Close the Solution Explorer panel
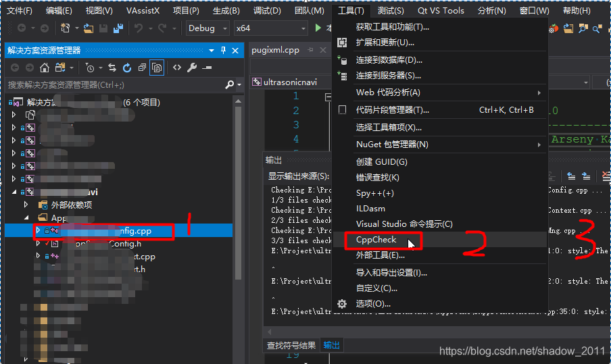Viewport: 611px width, 364px height. 235,50
